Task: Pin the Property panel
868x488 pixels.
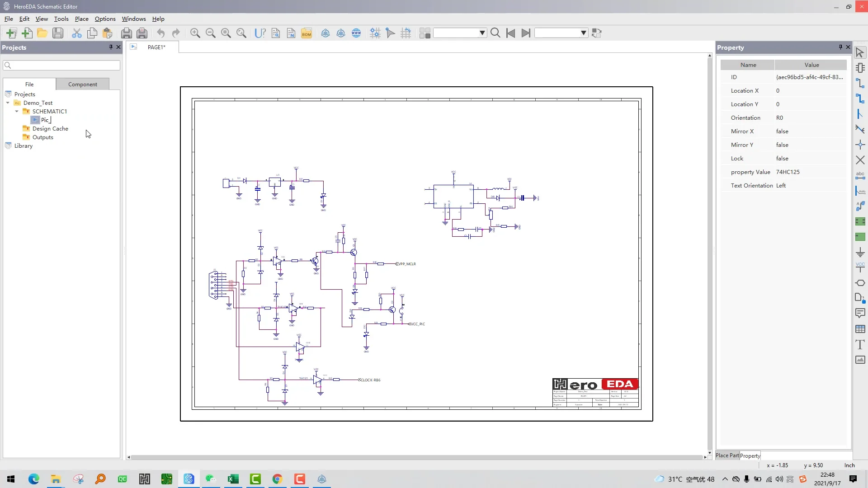Action: click(x=840, y=47)
